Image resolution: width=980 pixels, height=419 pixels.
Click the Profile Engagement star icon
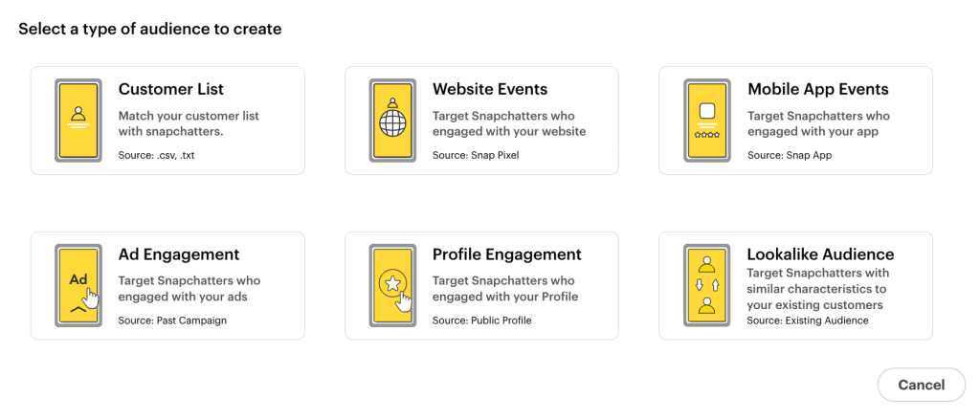[x=392, y=286]
